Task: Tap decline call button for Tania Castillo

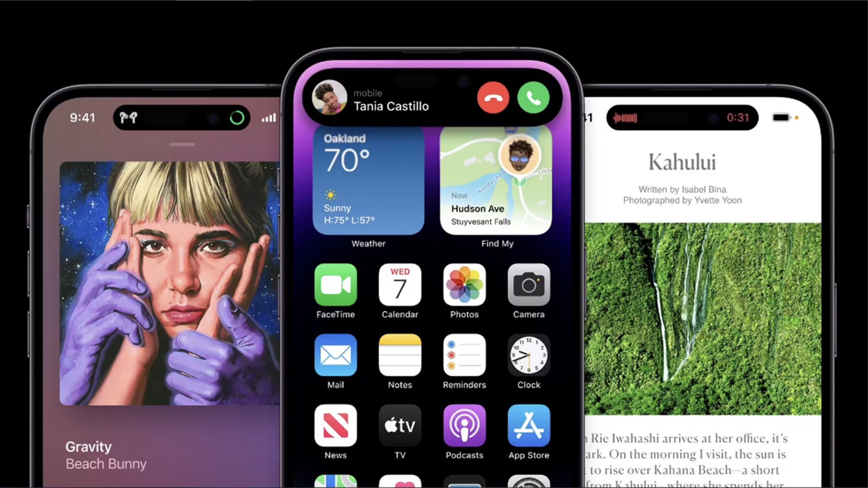Action: coord(492,97)
